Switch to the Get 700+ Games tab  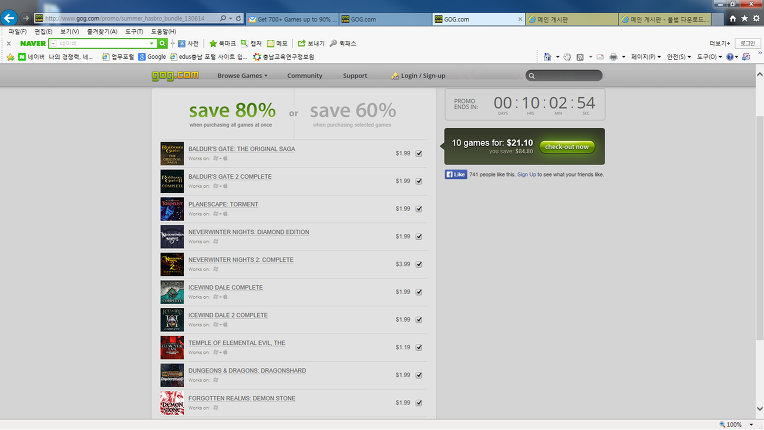click(x=292, y=19)
